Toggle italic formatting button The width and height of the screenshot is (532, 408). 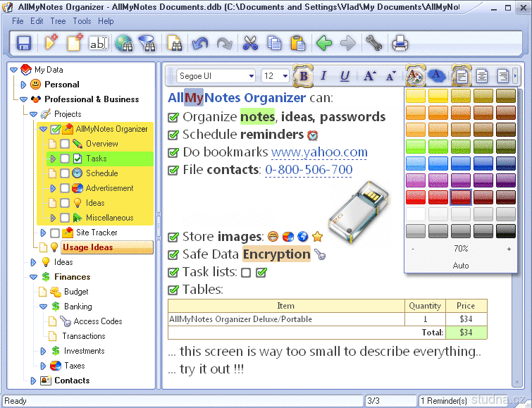tap(323, 75)
